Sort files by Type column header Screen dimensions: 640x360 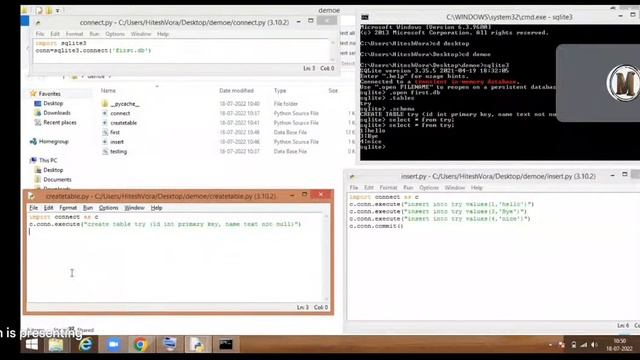[x=280, y=91]
